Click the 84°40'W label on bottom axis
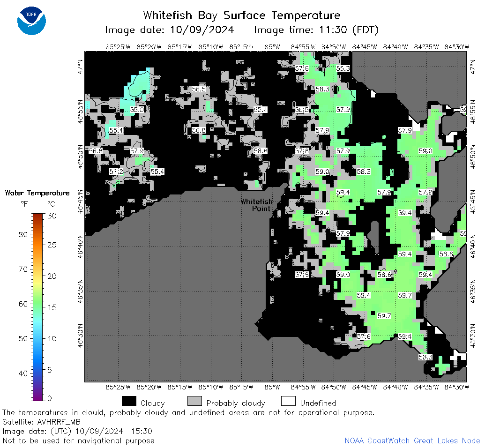 395,387
